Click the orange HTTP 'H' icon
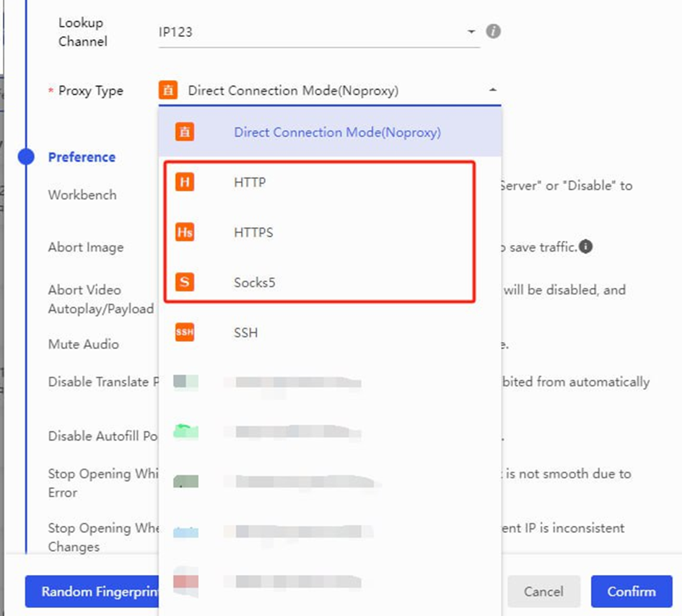Image resolution: width=682 pixels, height=616 pixels. 185,182
